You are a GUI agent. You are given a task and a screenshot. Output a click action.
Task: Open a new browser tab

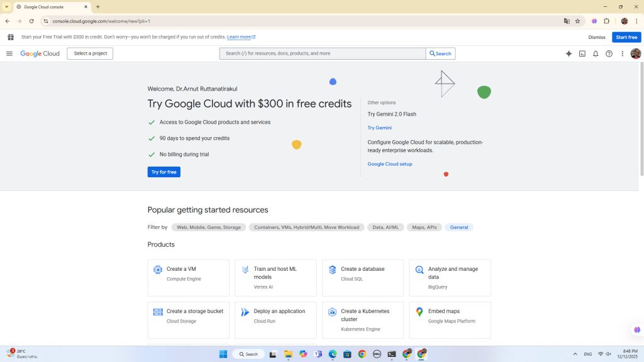(98, 7)
